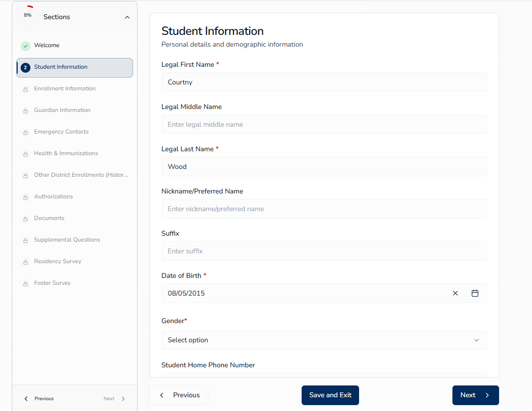Screen dimensions: 532x411
Task: Click the lock icon beside Supplemental Questions
Action: click(x=26, y=241)
